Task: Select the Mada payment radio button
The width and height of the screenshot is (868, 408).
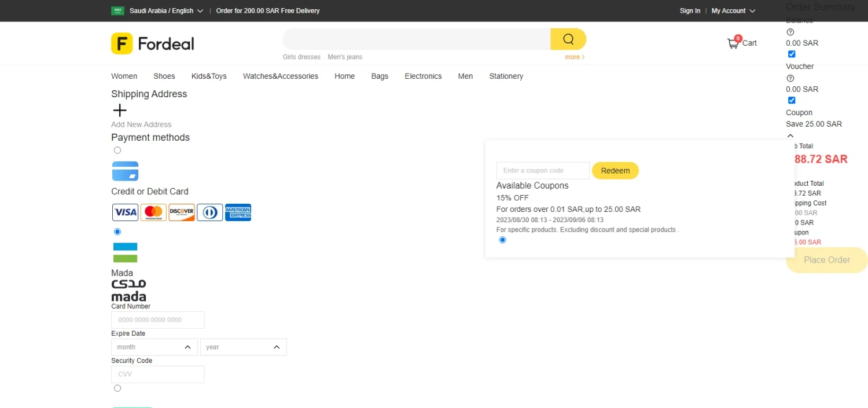Action: 117,231
